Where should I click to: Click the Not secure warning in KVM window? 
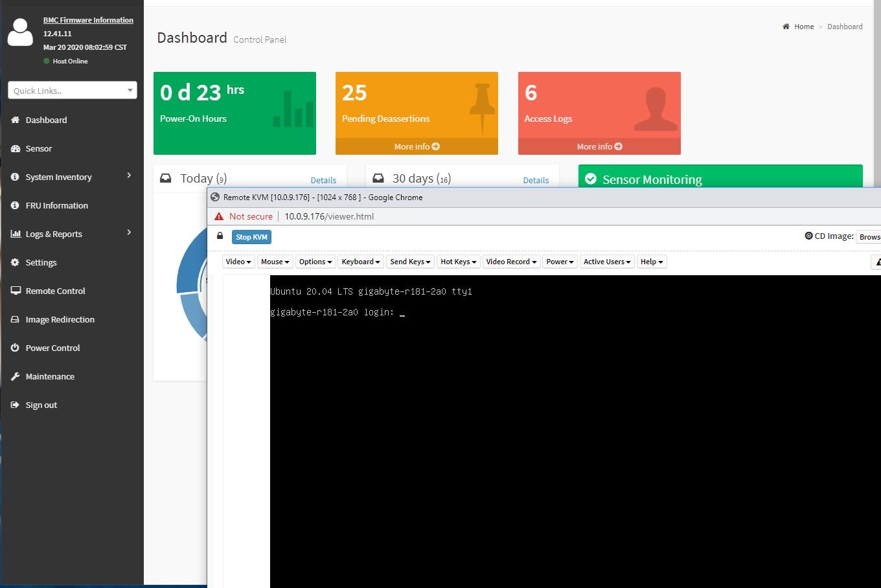pyautogui.click(x=244, y=216)
